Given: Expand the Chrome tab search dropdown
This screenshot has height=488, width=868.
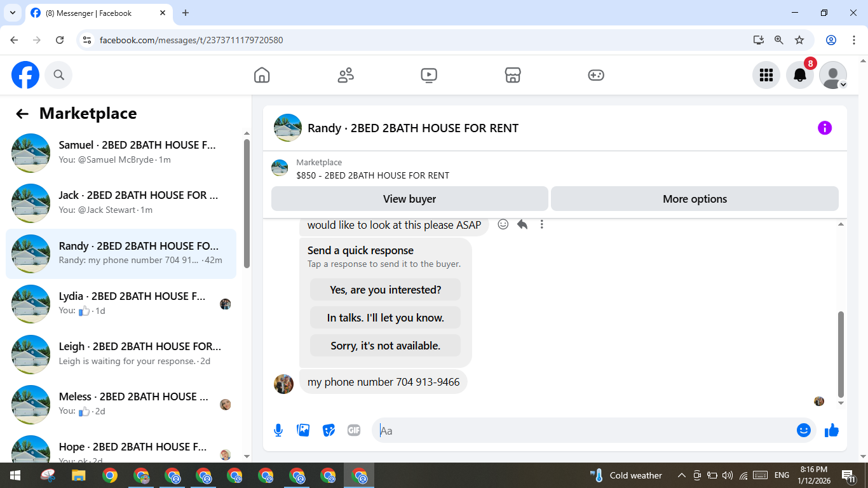Looking at the screenshot, I should click(12, 13).
